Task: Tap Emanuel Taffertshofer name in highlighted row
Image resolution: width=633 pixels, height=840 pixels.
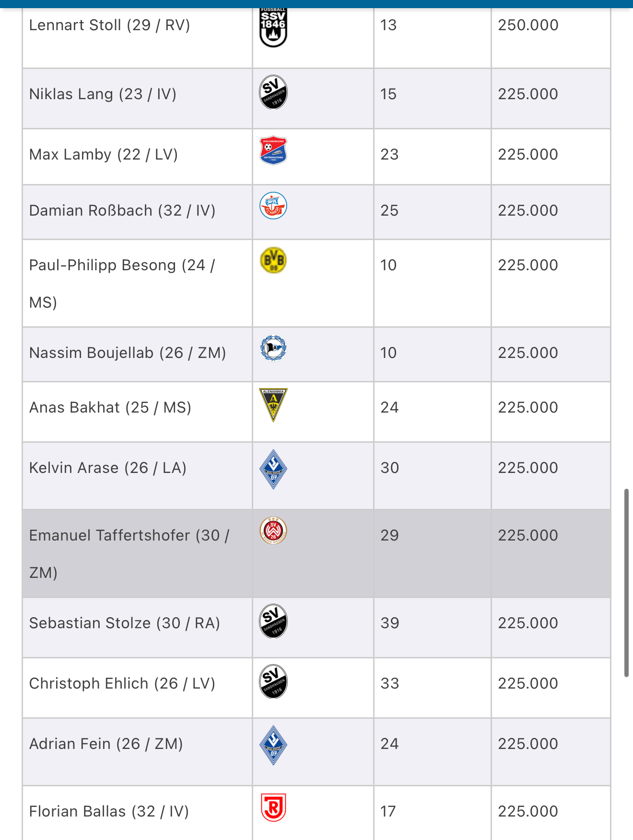Action: pyautogui.click(x=129, y=554)
